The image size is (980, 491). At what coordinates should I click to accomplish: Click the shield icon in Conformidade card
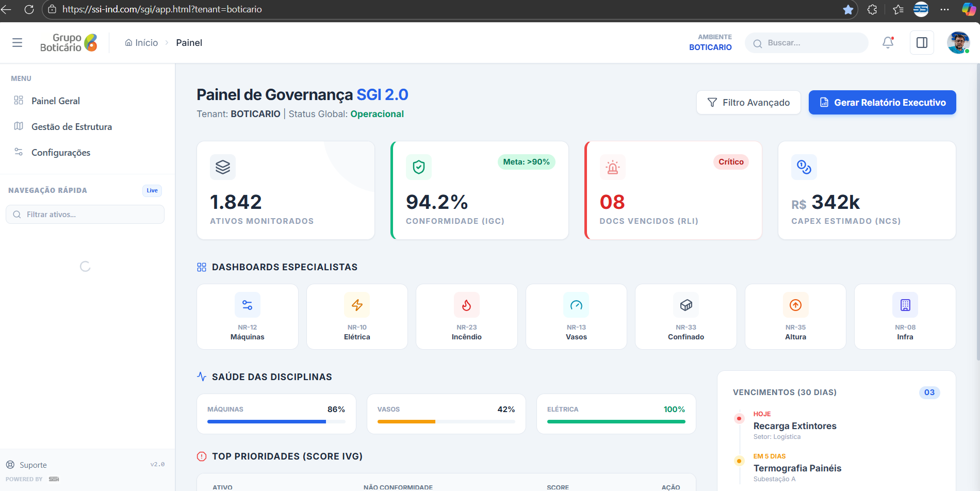coord(419,167)
